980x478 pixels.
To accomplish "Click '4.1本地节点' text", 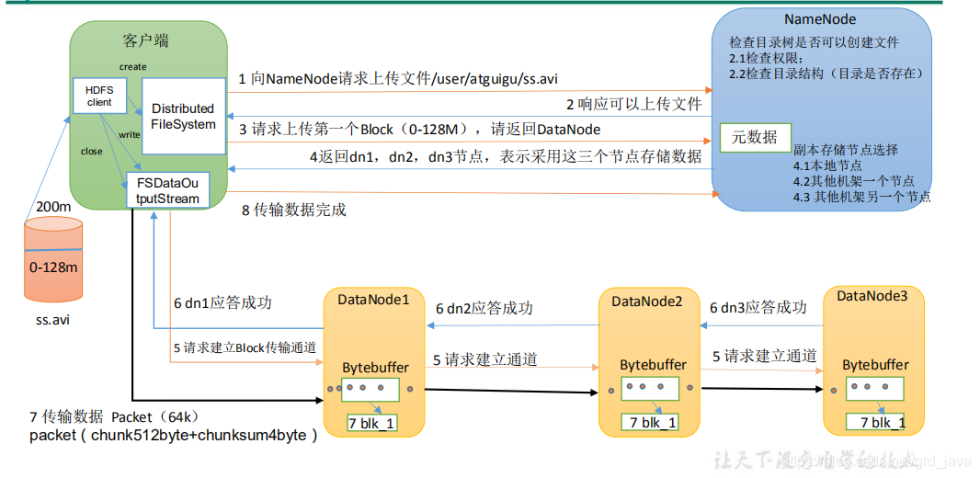I will [x=828, y=165].
